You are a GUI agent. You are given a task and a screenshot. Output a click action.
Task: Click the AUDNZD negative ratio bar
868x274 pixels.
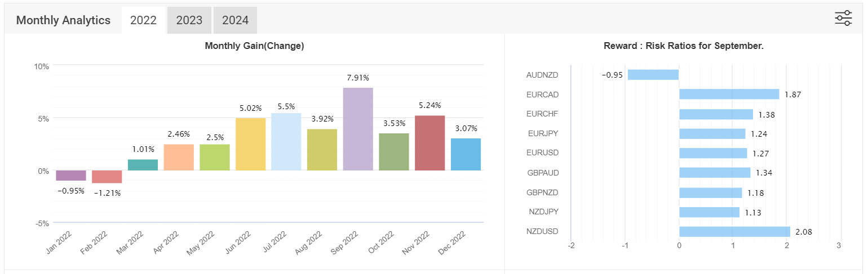(x=653, y=74)
